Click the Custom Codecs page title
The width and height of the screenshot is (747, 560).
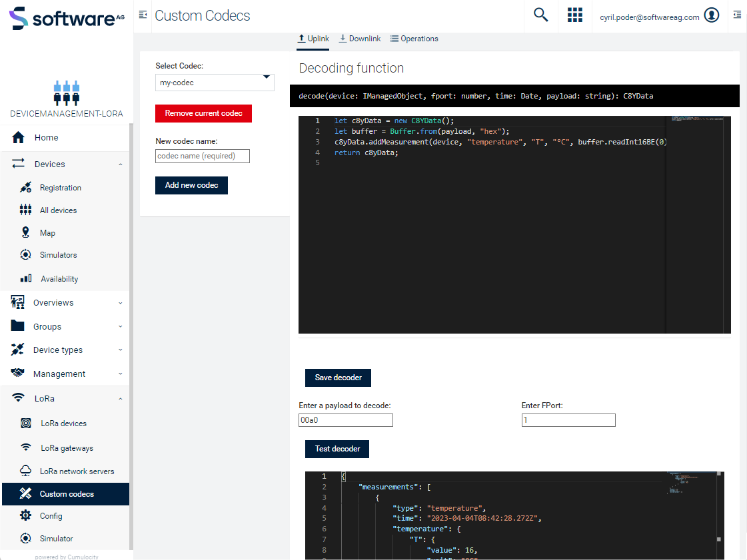203,16
